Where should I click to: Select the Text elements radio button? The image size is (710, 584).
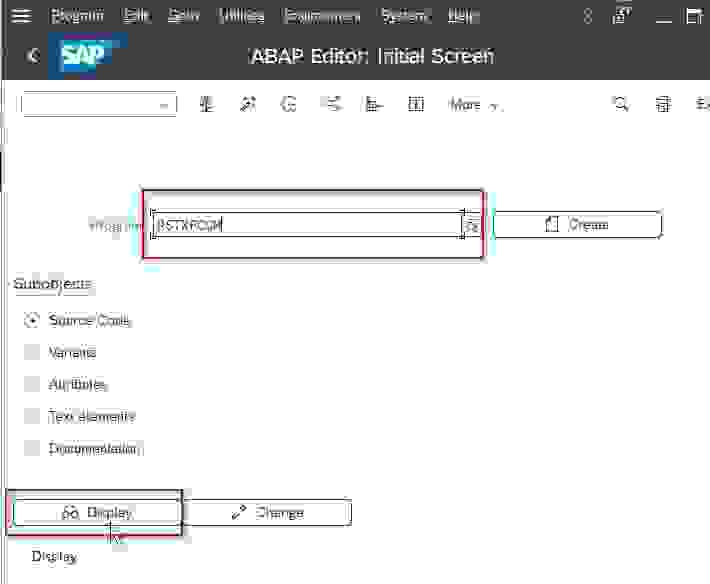32,416
